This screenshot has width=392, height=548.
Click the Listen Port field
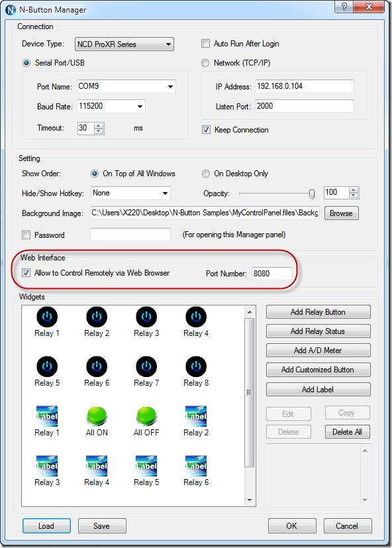(x=305, y=106)
